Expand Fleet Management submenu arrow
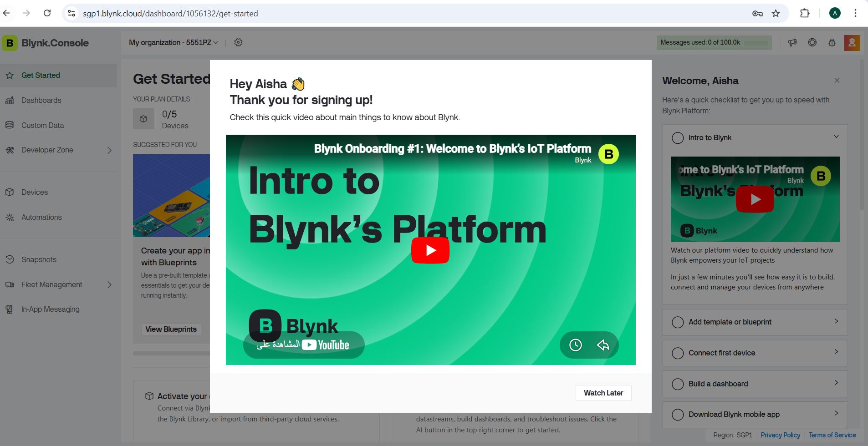Viewport: 868px width, 446px height. point(109,285)
